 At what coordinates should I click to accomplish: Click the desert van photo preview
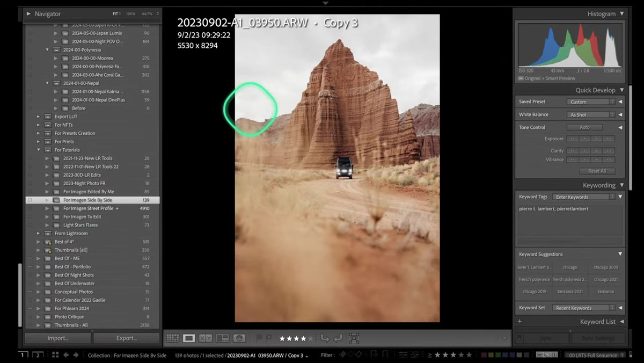[337, 168]
